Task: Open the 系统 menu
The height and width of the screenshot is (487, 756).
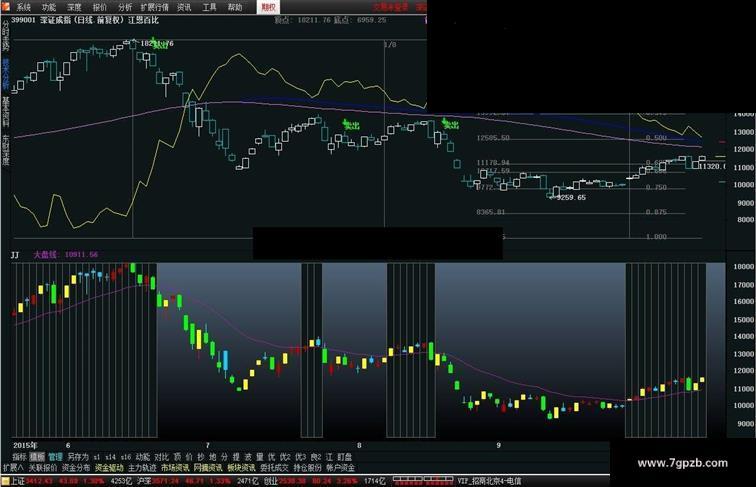Action: (x=23, y=7)
